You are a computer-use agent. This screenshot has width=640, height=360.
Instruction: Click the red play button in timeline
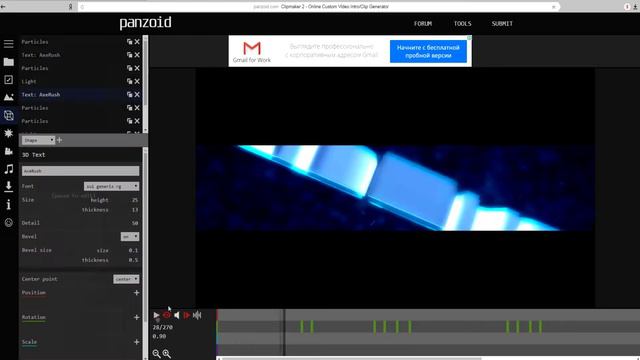187,315
